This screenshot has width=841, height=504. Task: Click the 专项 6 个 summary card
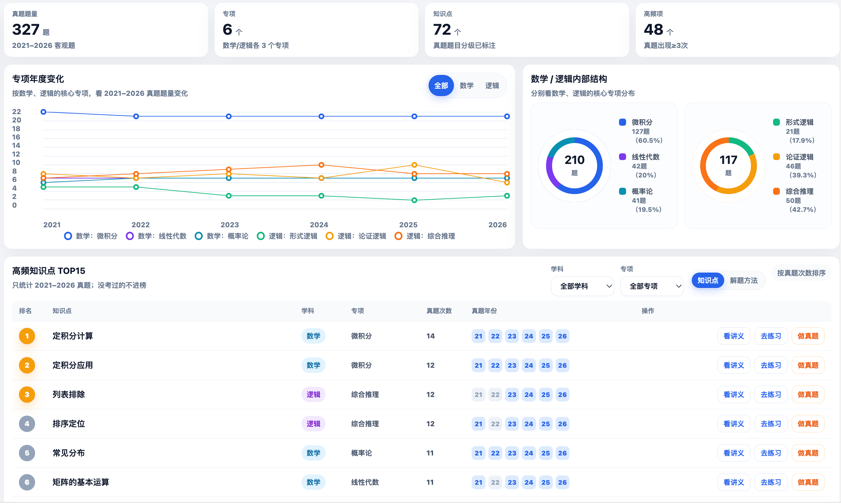point(317,30)
